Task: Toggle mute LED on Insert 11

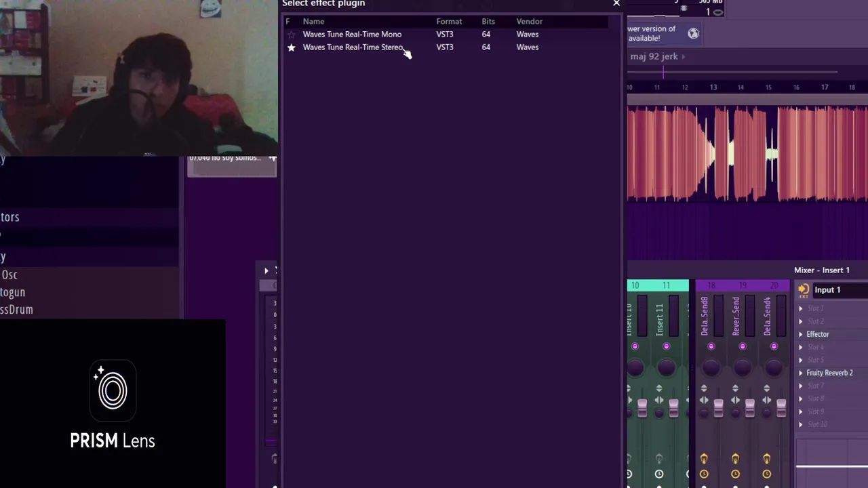Action: (666, 347)
